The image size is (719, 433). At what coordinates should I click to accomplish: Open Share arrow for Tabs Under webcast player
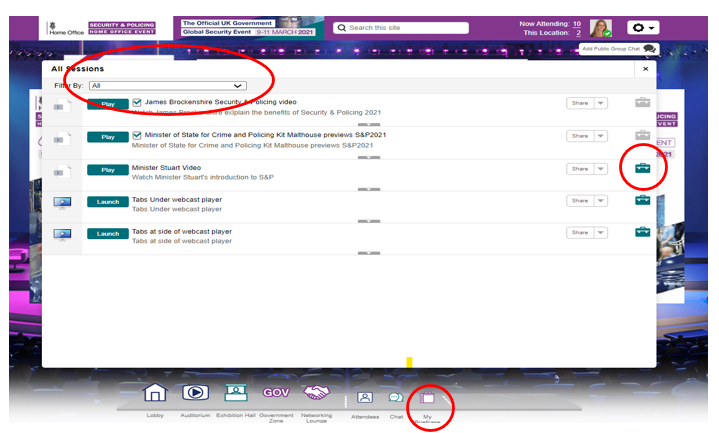(x=601, y=201)
